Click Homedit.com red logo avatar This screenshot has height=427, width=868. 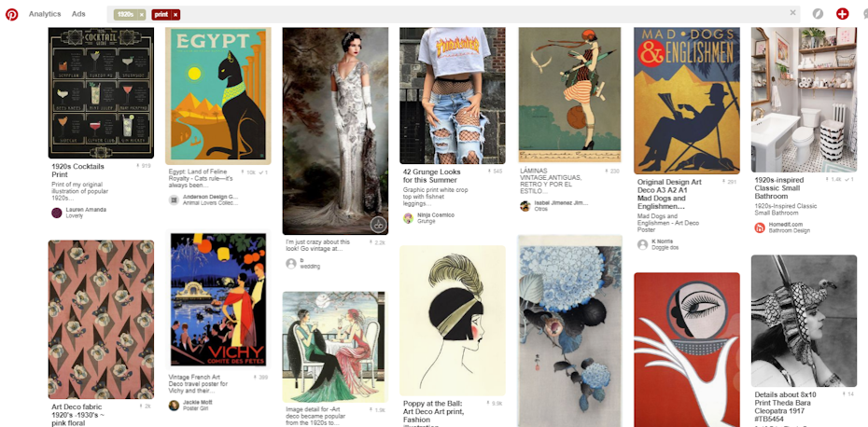point(760,227)
